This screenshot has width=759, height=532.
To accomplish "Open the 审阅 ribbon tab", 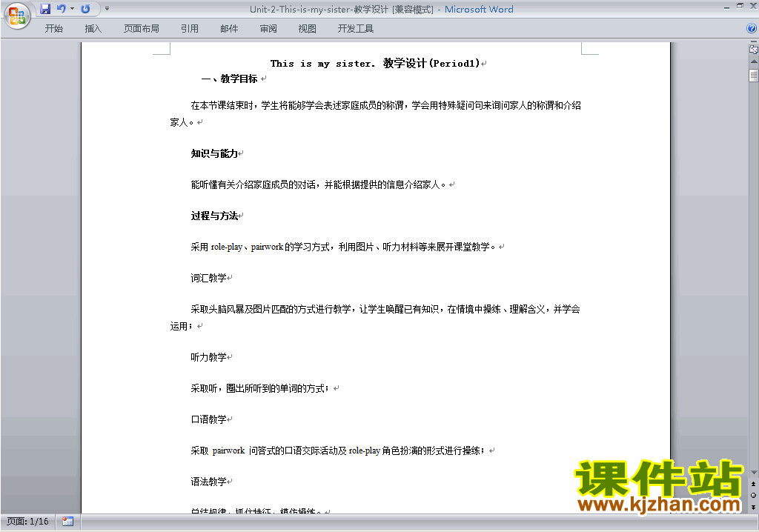I will 268,29.
